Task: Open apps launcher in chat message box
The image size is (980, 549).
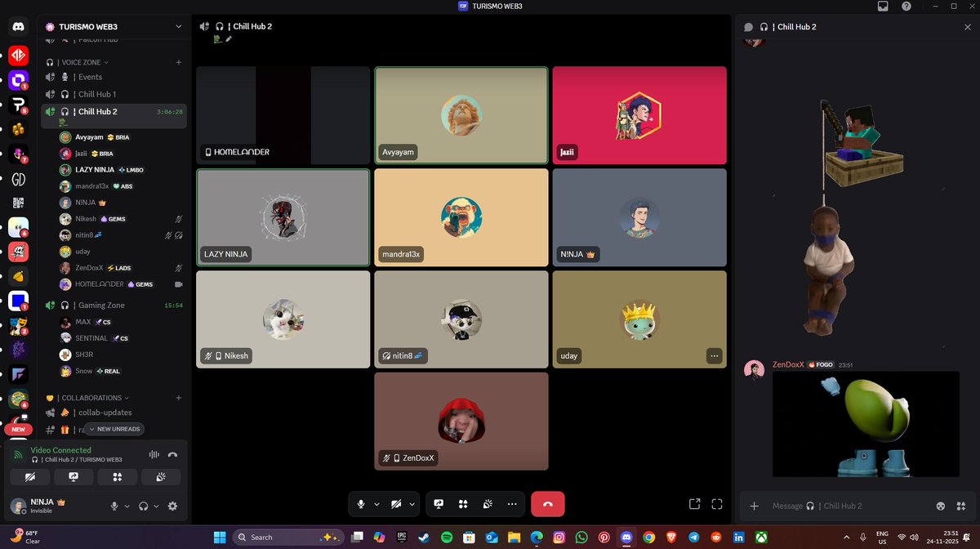Action: click(960, 506)
